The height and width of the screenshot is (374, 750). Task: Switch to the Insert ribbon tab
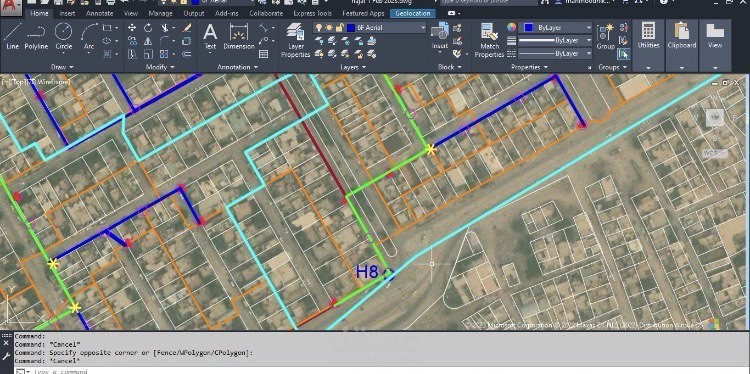coord(67,13)
